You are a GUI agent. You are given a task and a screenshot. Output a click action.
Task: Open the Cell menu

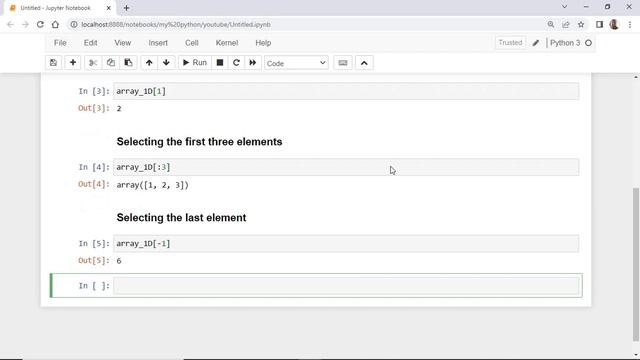point(191,43)
